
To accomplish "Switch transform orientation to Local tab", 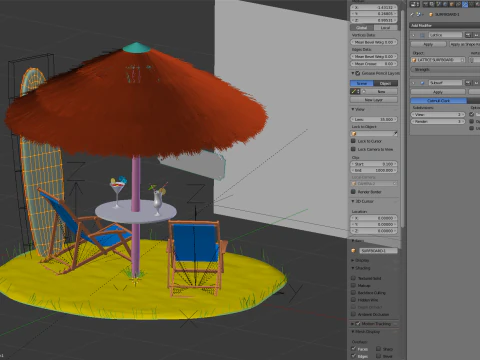I will coord(386,28).
